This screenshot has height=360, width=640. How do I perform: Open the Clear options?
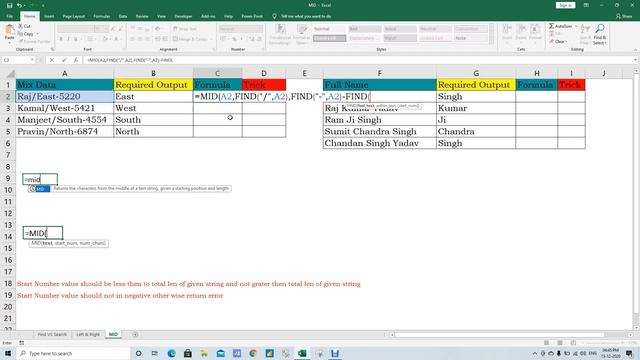(558, 42)
